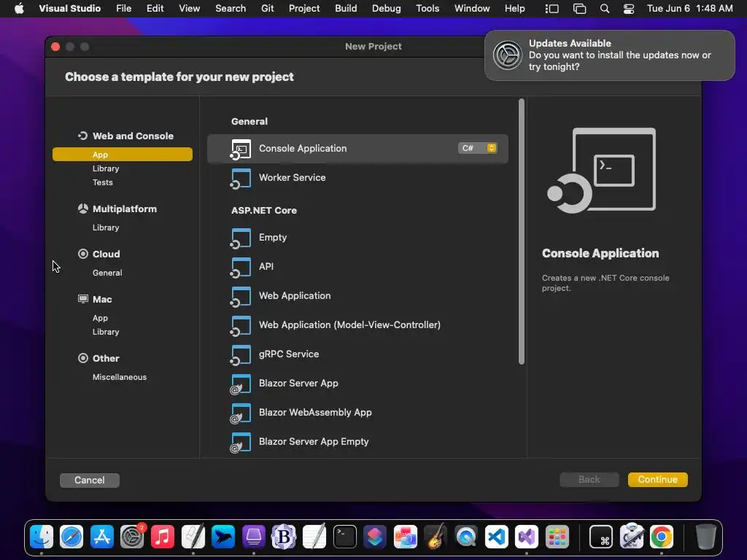
Task: Click the gRPC Service template icon
Action: (241, 355)
